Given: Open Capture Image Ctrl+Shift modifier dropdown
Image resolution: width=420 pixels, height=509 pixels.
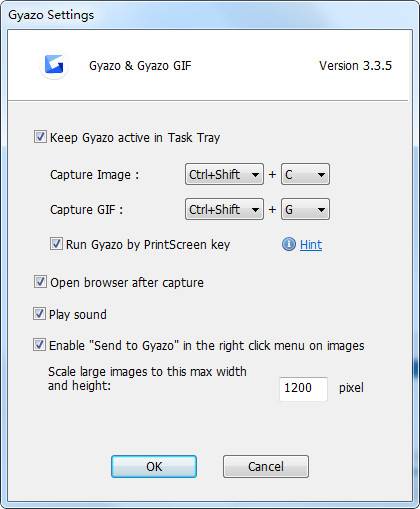Looking at the screenshot, I should click(x=224, y=174).
